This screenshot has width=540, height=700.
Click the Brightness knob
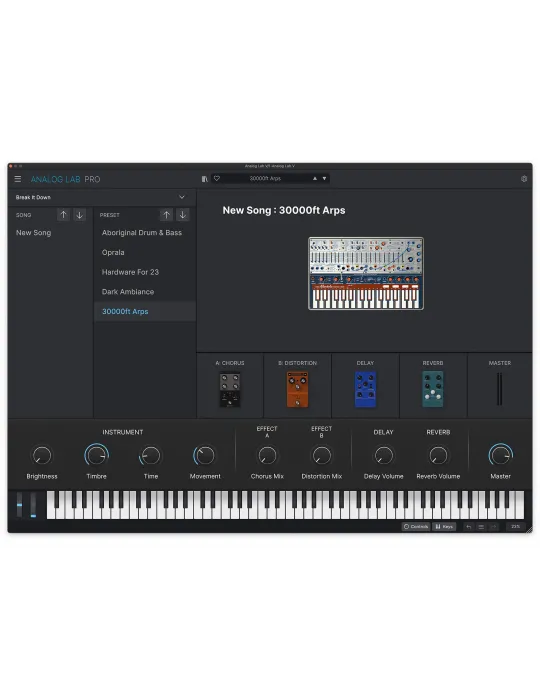[42, 456]
